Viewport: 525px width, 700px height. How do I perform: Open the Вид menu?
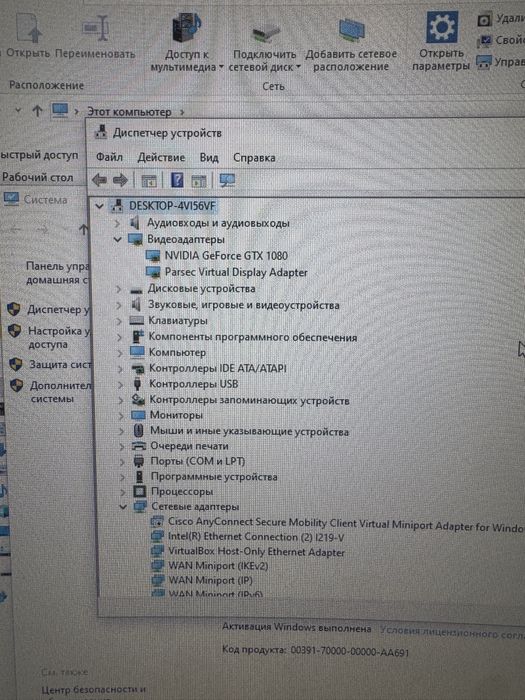(x=209, y=158)
